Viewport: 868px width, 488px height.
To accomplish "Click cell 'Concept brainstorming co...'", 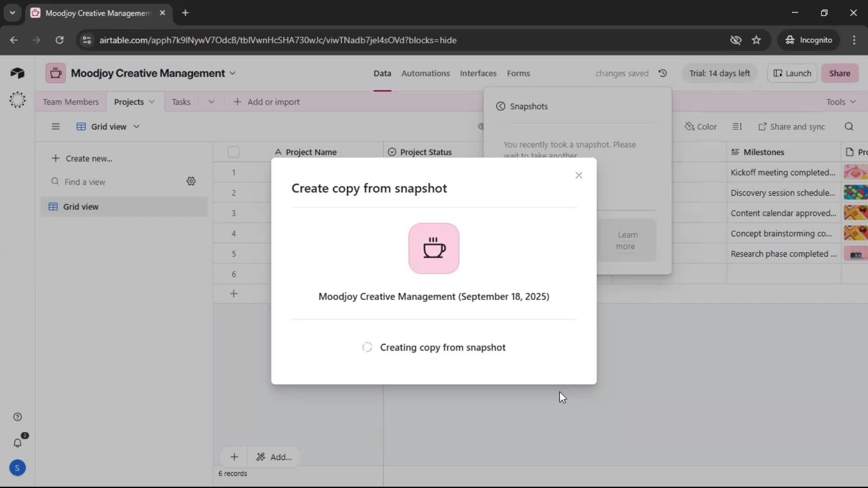I will (783, 233).
